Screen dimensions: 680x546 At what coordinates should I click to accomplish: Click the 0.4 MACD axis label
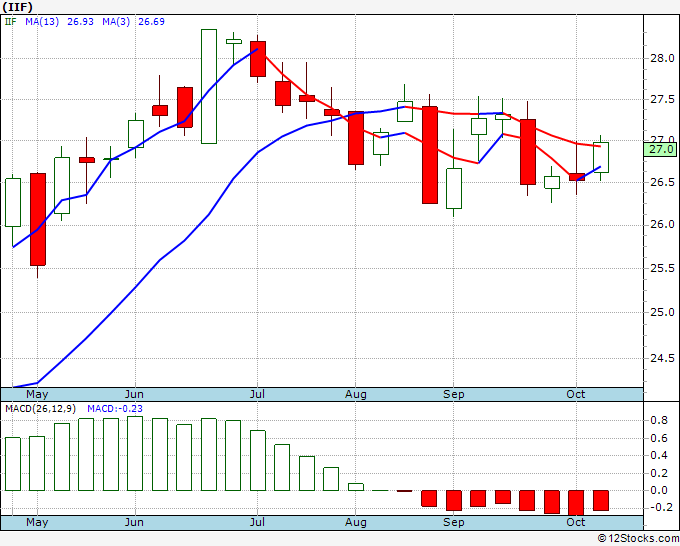(659, 455)
